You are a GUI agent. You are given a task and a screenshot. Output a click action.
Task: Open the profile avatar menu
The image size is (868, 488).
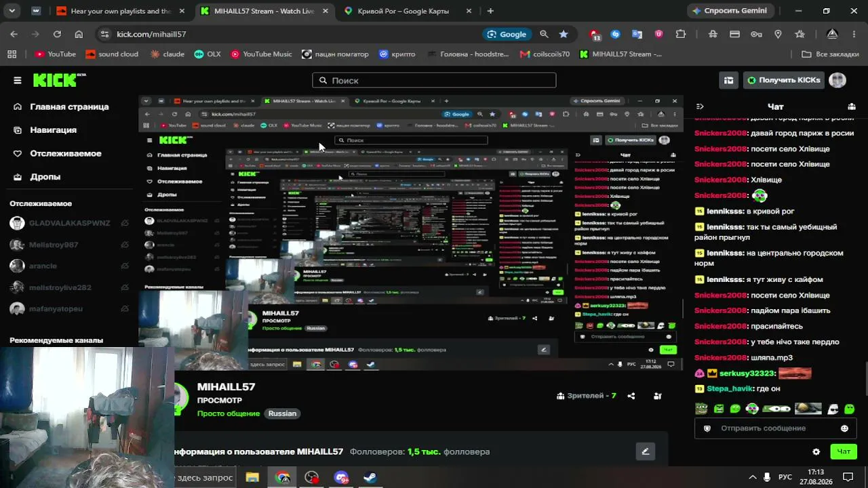[x=837, y=80]
